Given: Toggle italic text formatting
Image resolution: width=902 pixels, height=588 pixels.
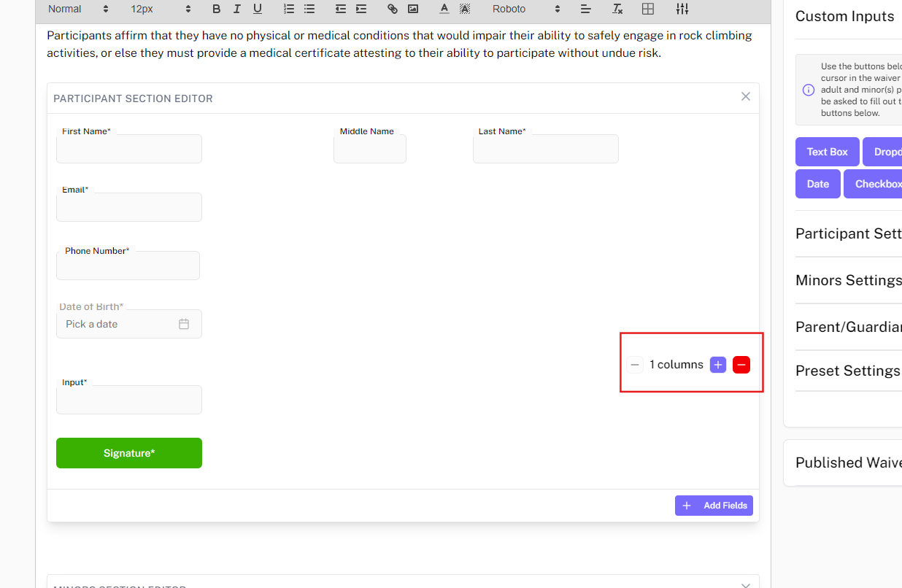Looking at the screenshot, I should [236, 9].
